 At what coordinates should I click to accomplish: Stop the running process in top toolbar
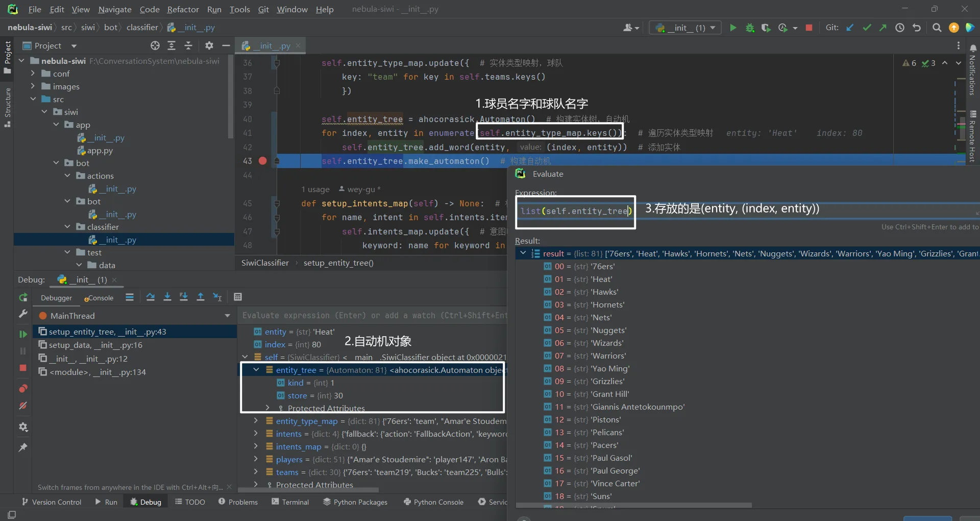pos(809,28)
